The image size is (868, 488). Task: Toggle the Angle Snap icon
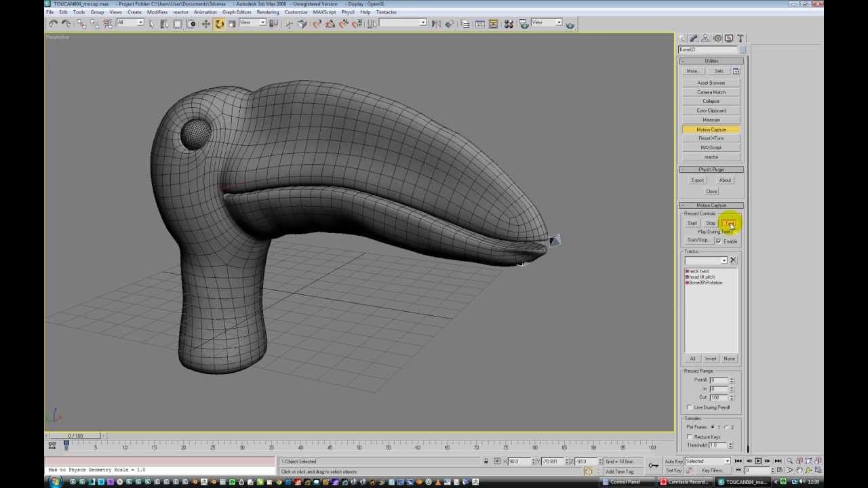(330, 24)
